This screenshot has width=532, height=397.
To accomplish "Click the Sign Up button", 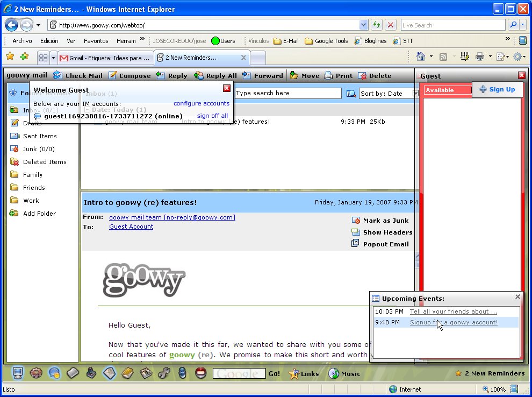I will [x=498, y=89].
